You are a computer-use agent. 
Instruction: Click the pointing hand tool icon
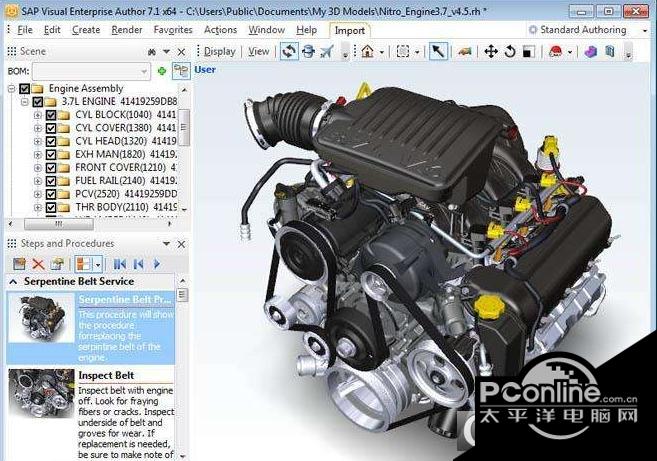point(465,52)
